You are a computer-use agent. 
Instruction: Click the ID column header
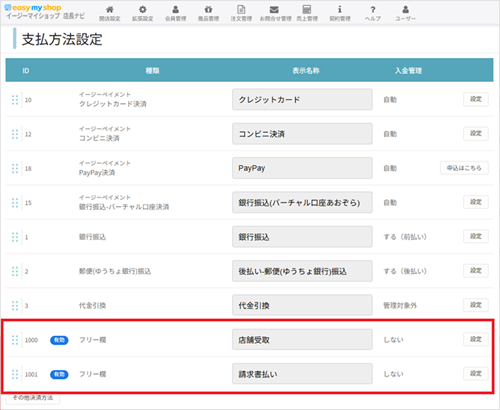coord(26,71)
